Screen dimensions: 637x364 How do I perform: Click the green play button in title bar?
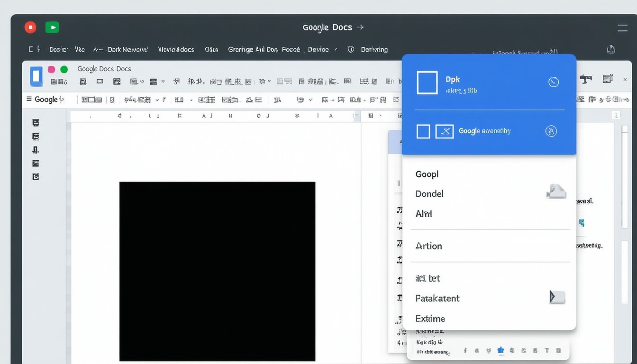click(x=52, y=27)
